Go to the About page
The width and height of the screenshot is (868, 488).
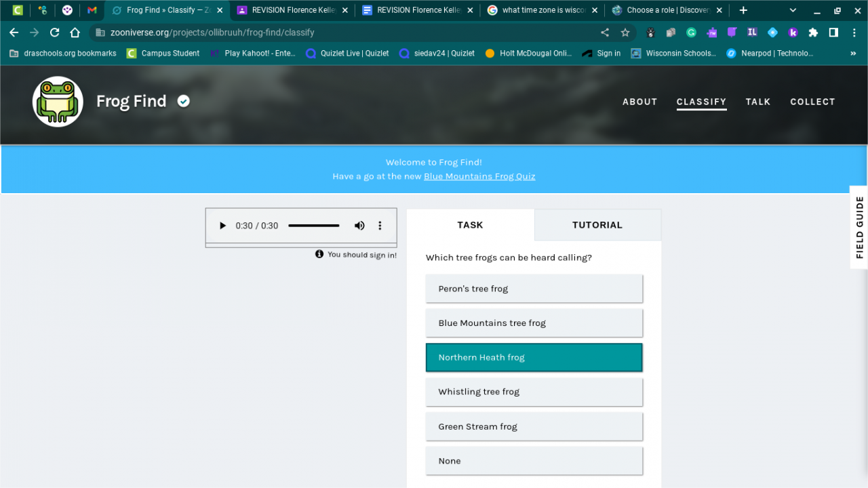point(640,102)
